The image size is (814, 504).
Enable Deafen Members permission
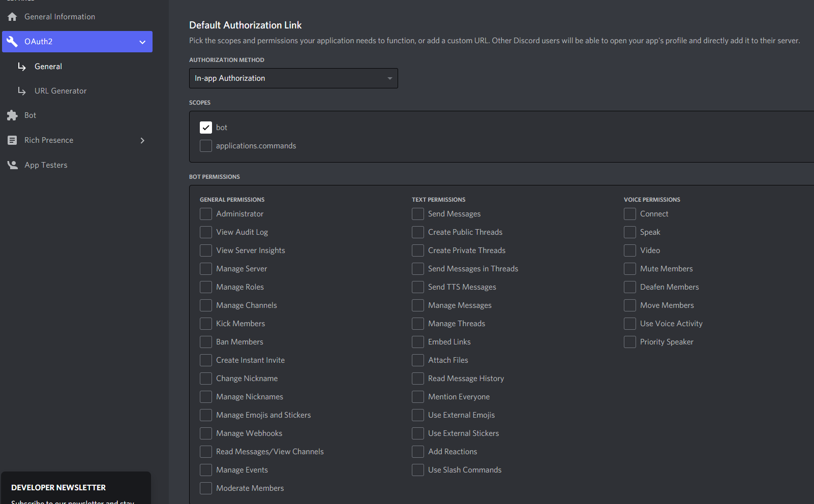click(630, 287)
